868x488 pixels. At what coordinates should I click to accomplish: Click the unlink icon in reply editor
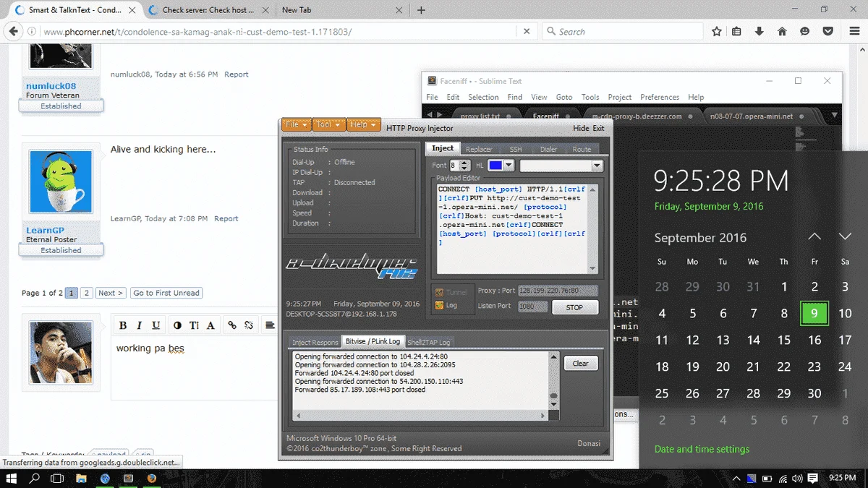[249, 325]
